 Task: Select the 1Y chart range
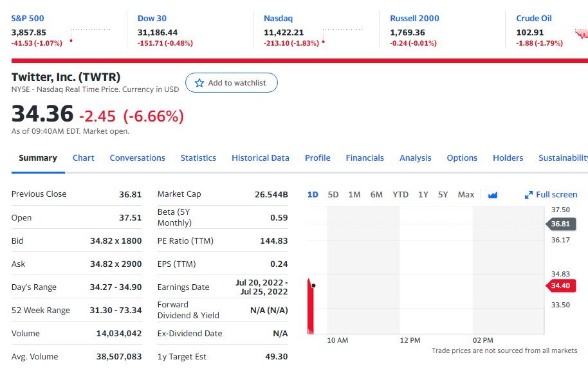click(x=423, y=195)
